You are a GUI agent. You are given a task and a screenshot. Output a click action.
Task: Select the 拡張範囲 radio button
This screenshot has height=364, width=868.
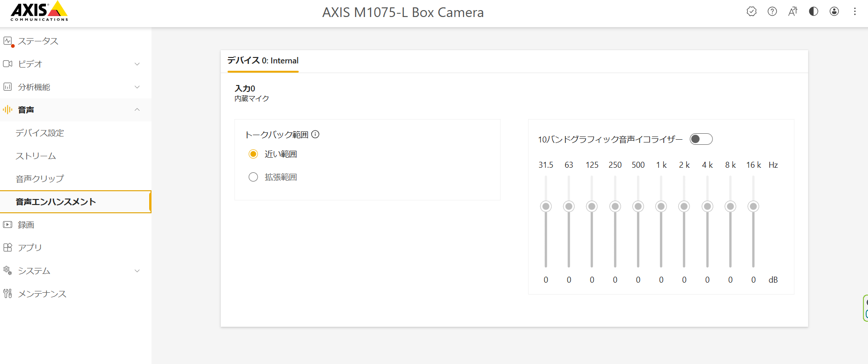(253, 177)
